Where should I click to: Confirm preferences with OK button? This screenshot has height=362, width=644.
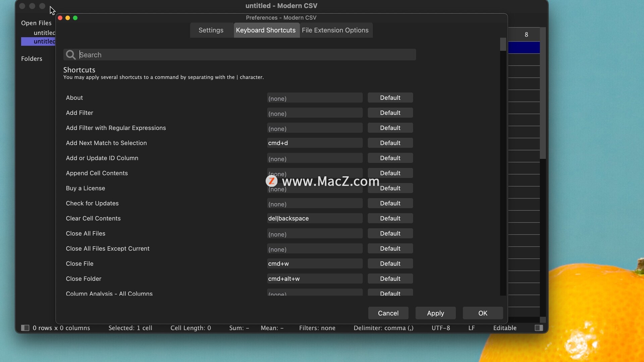pyautogui.click(x=483, y=313)
